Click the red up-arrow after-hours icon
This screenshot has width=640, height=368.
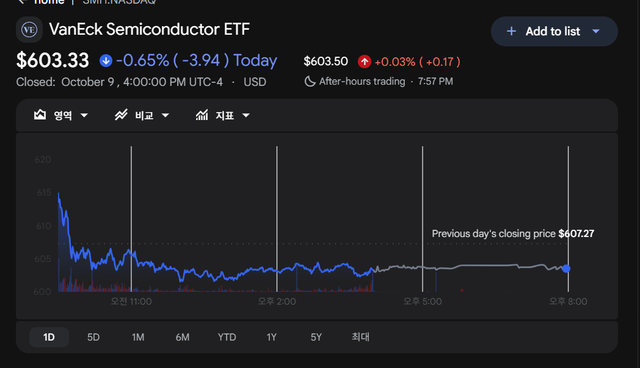pyautogui.click(x=364, y=62)
